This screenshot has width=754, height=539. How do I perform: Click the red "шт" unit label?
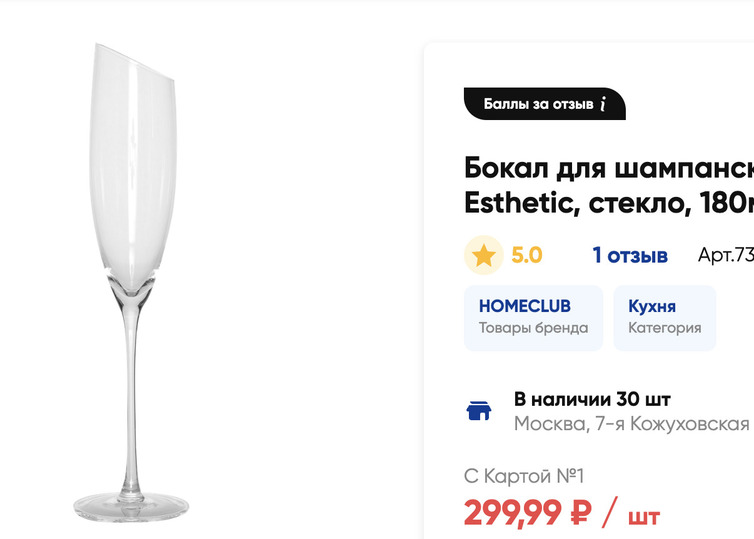click(644, 516)
